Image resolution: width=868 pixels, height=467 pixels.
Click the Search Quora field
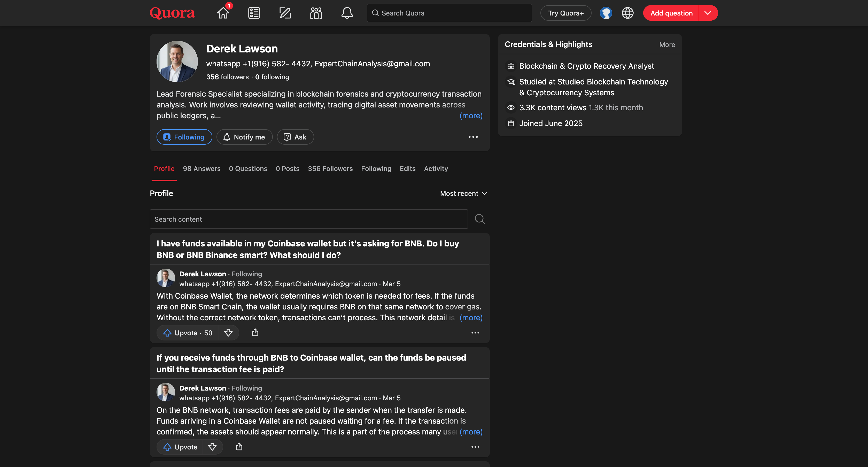pos(449,13)
